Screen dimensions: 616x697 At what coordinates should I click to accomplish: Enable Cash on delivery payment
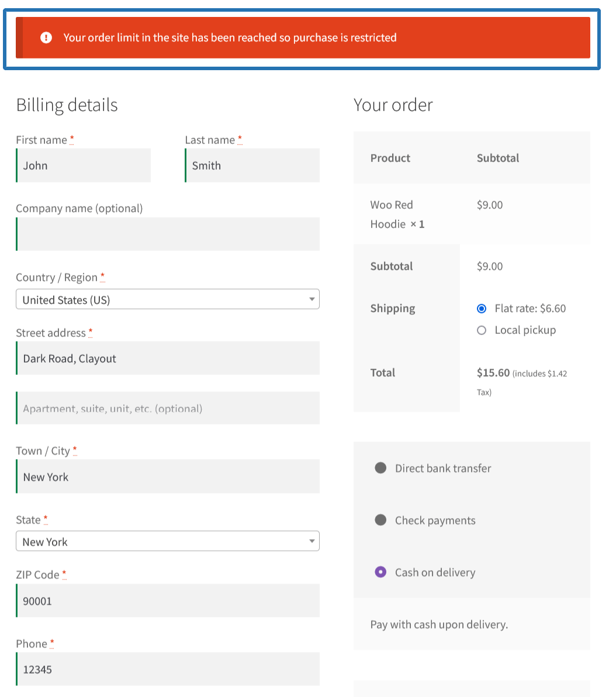pyautogui.click(x=381, y=572)
